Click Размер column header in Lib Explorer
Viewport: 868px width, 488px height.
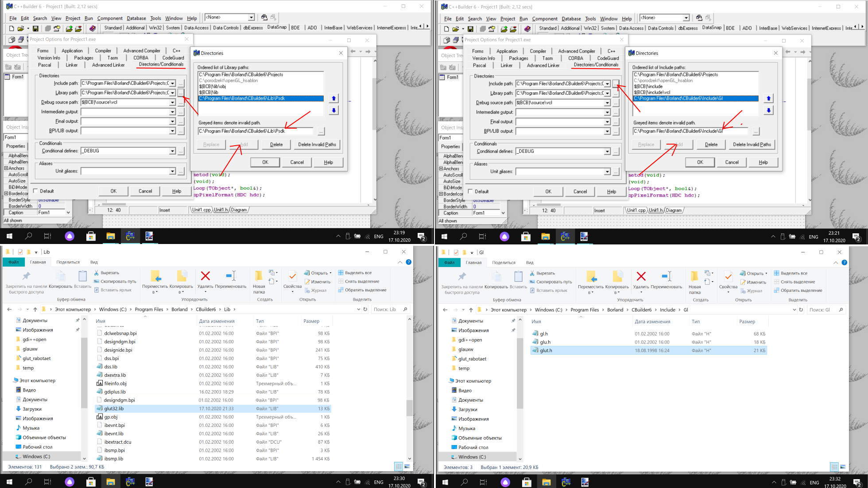tap(311, 321)
